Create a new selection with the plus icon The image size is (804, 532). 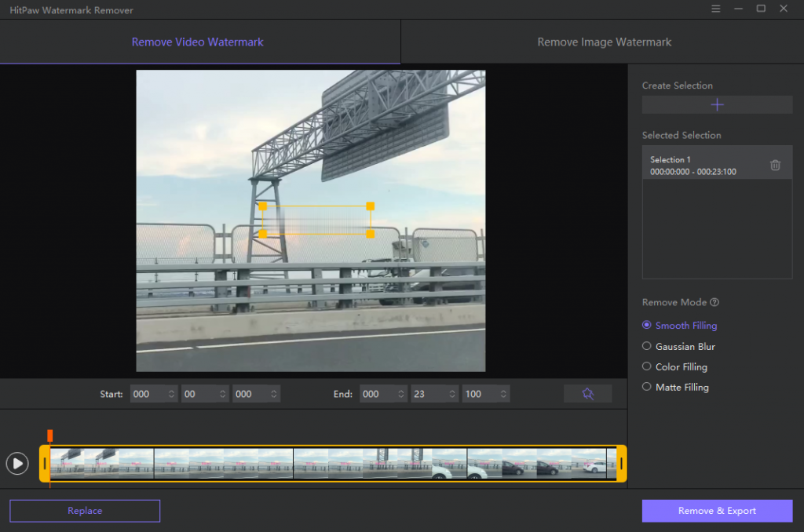[x=717, y=104]
